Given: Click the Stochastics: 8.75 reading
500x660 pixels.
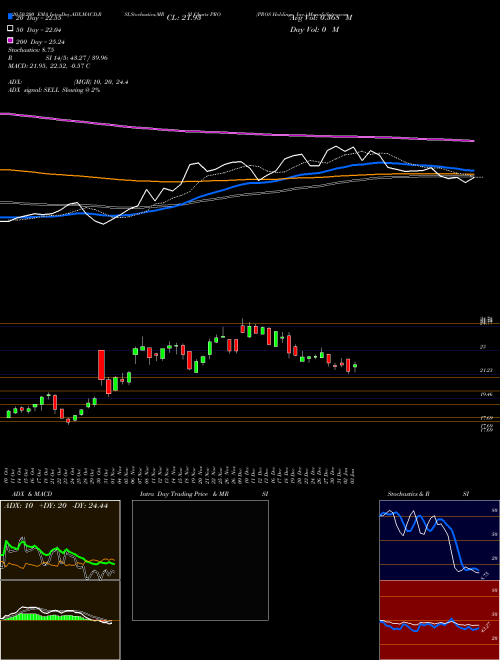Looking at the screenshot, I should point(31,50).
